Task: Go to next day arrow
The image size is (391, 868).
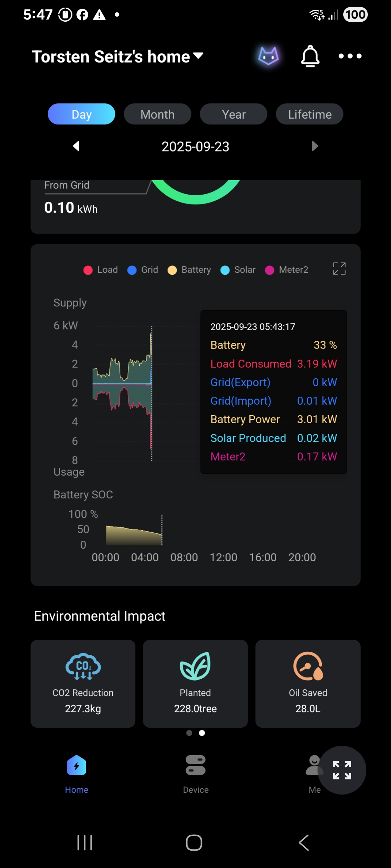Action: click(315, 146)
